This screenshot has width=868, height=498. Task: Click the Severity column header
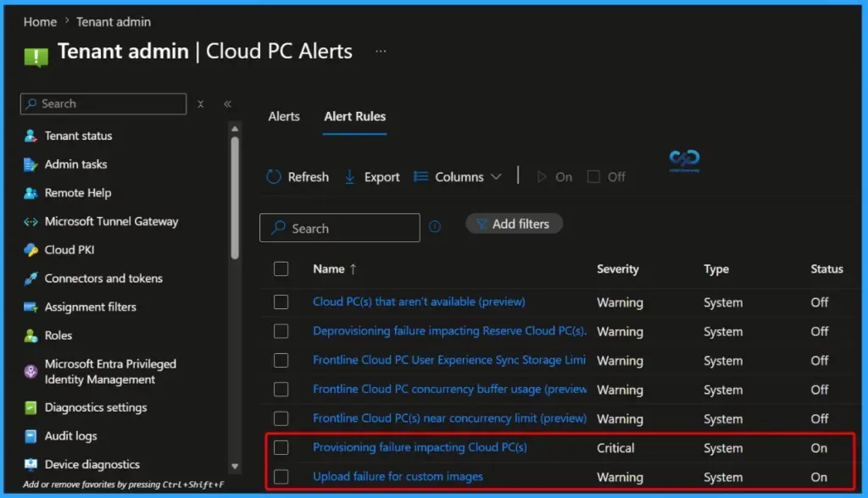click(618, 269)
